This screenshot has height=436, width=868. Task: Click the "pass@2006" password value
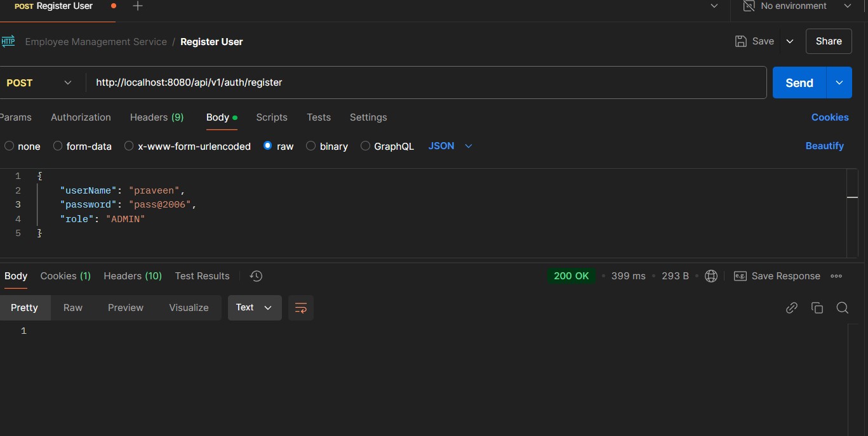(x=161, y=204)
